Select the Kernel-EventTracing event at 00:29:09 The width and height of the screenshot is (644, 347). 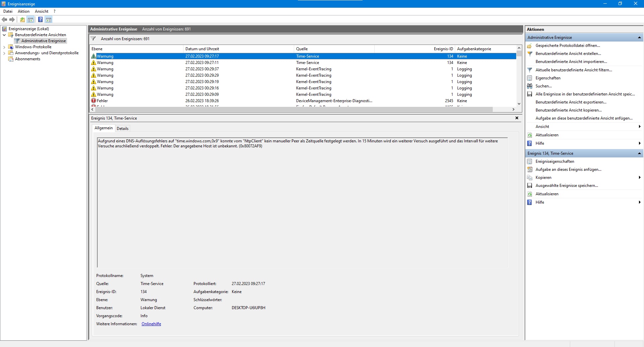click(x=303, y=94)
